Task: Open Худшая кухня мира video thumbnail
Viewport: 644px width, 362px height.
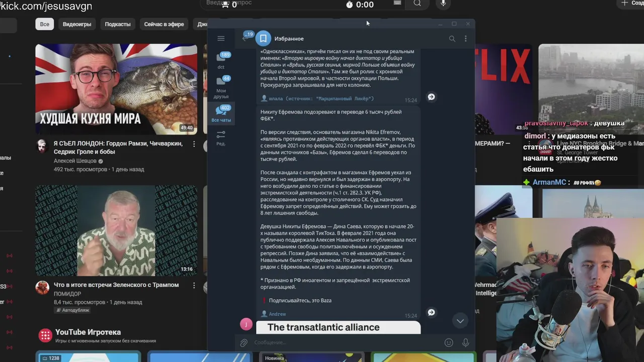Action: coord(116,89)
